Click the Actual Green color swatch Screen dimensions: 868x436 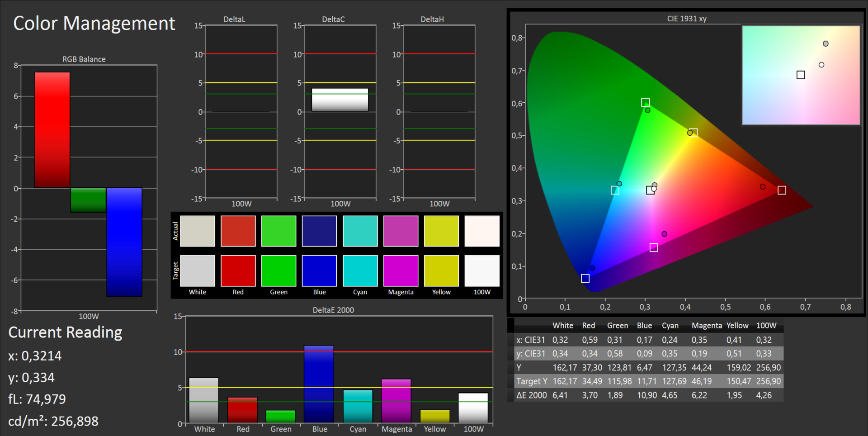pos(279,231)
